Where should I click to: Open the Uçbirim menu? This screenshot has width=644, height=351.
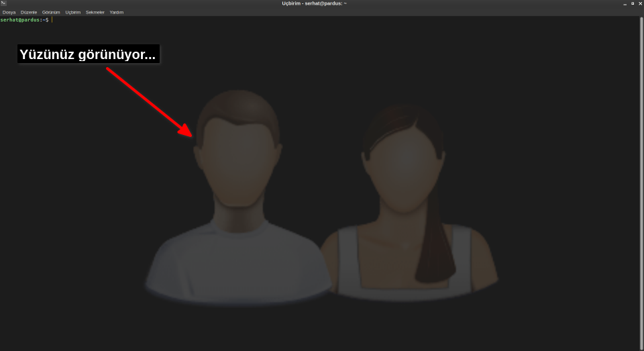point(73,12)
